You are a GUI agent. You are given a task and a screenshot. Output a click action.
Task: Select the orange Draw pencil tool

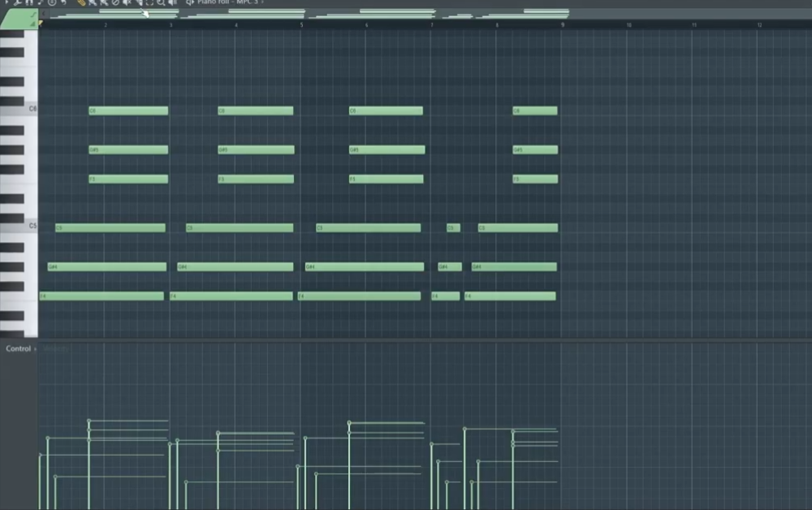81,2
